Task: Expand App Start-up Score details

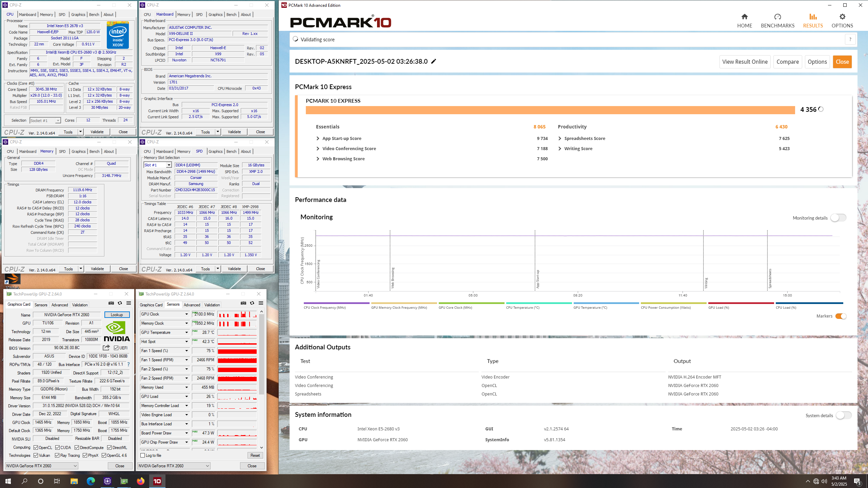Action: pyautogui.click(x=318, y=138)
